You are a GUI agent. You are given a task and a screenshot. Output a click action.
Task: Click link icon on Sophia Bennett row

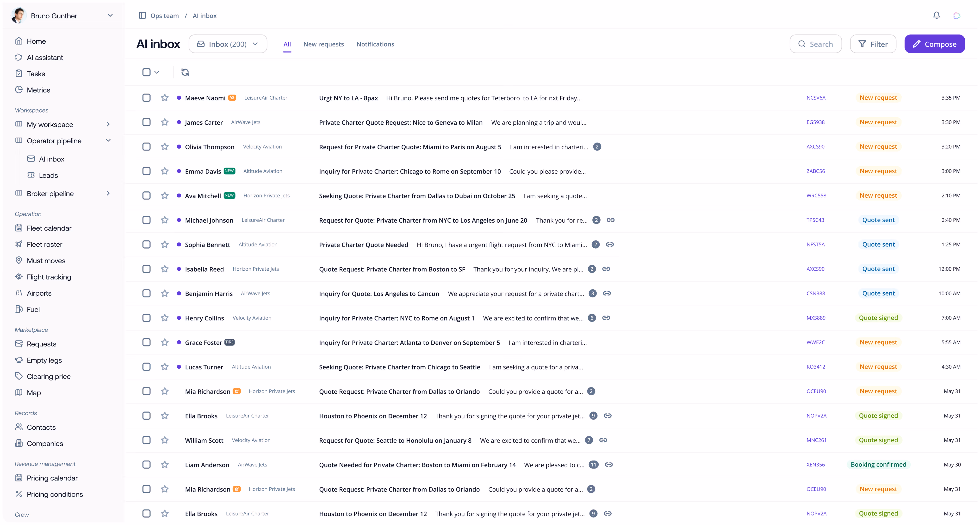[609, 244]
